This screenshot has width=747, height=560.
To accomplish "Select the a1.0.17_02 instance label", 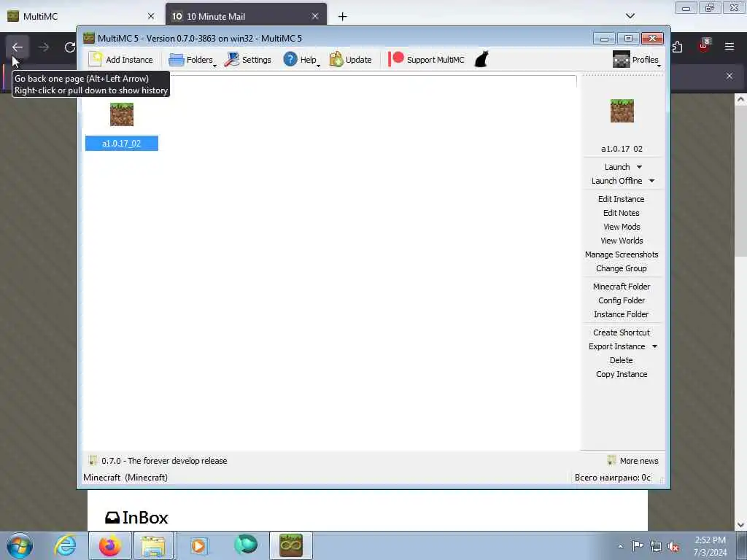I will [122, 144].
